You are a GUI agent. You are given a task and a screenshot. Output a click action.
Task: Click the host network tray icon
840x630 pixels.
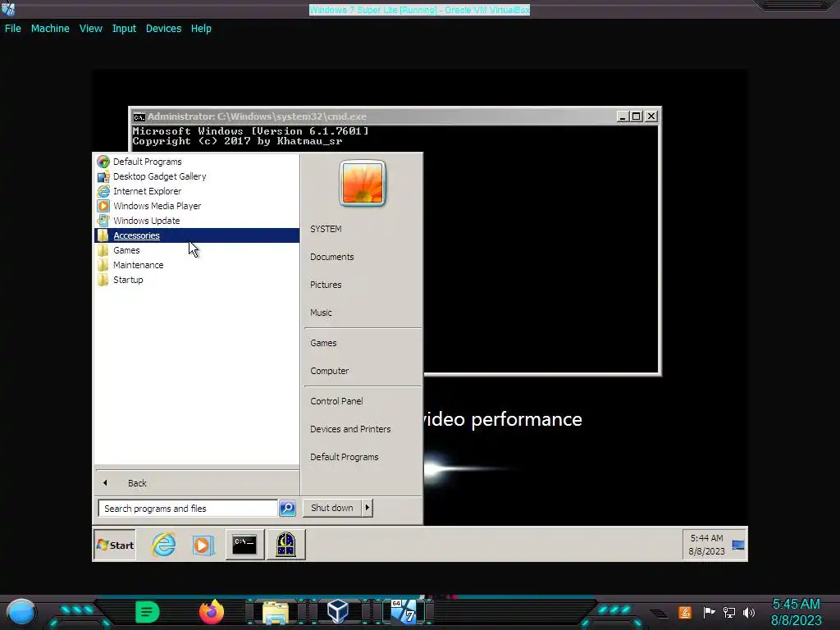[x=729, y=612]
